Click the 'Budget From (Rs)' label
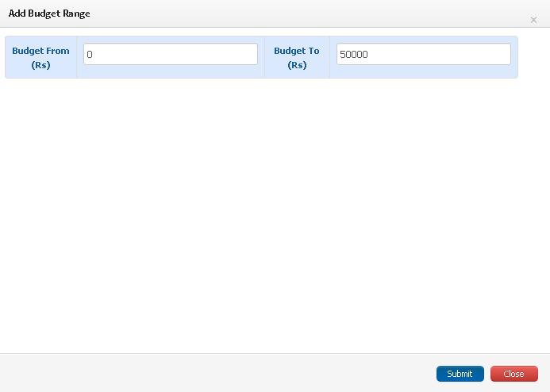Viewport: 550px width, 392px height. click(x=40, y=57)
